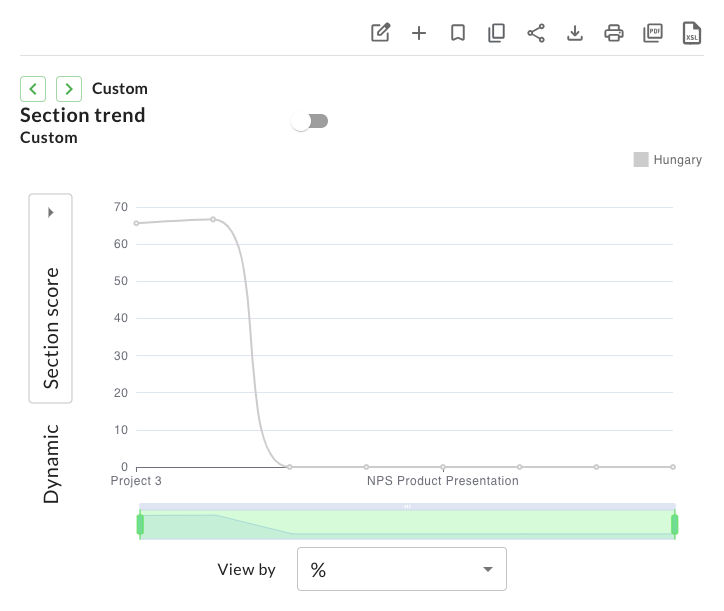724x611 pixels.
Task: Click left handle of range slider
Action: 140,524
